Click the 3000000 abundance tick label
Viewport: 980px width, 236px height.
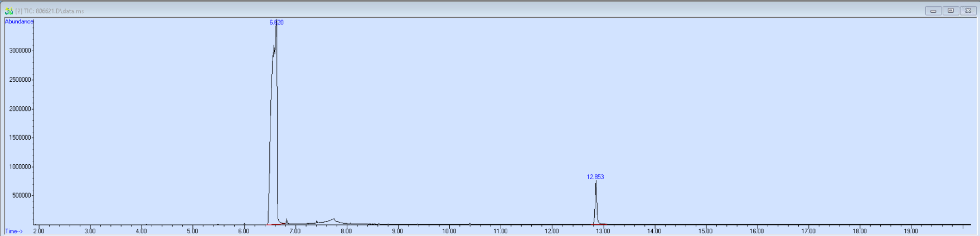coord(20,51)
